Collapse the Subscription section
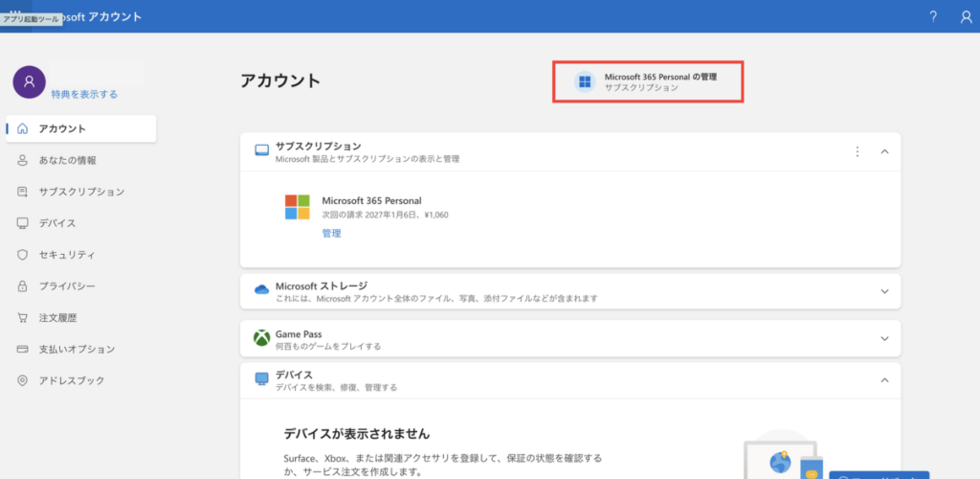The width and height of the screenshot is (980, 479). (x=884, y=151)
